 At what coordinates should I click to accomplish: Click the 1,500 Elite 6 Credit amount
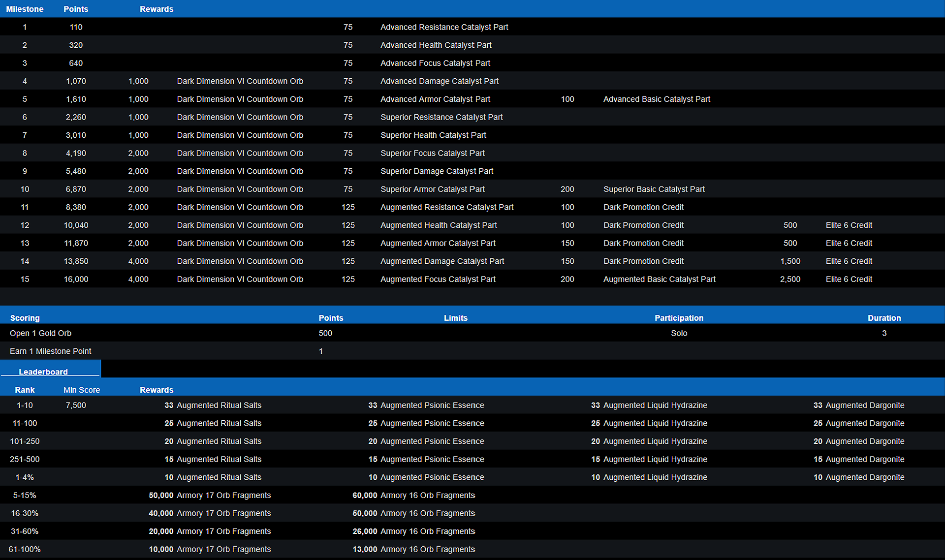(x=790, y=261)
